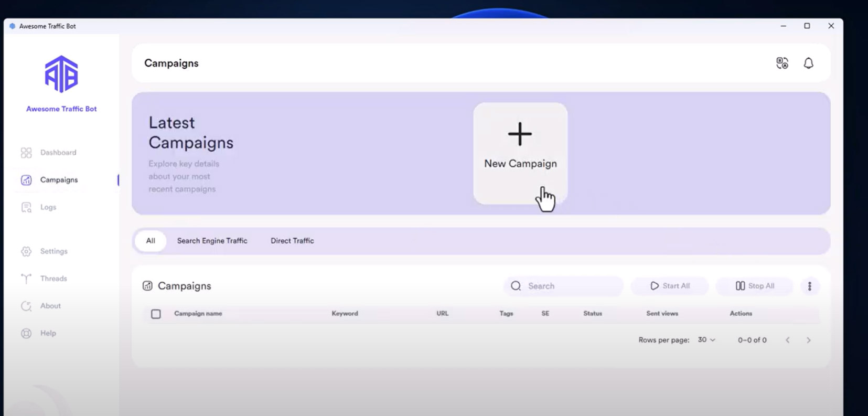
Task: Click the Tags column header
Action: (x=506, y=314)
